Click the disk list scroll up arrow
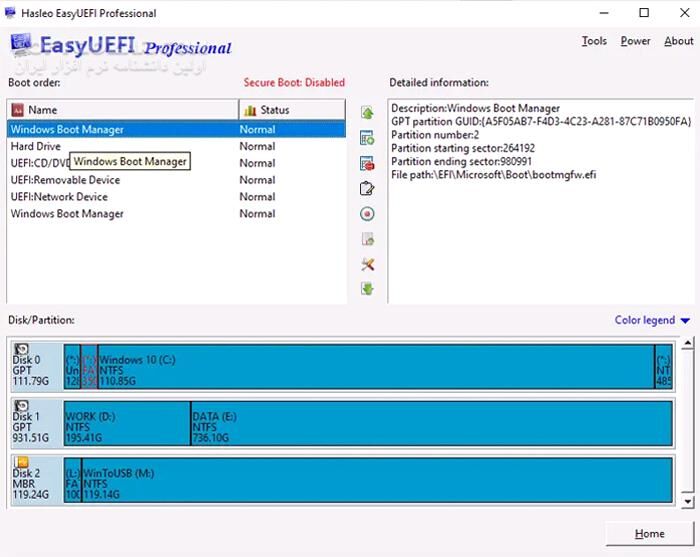This screenshot has width=700, height=557. pos(688,343)
